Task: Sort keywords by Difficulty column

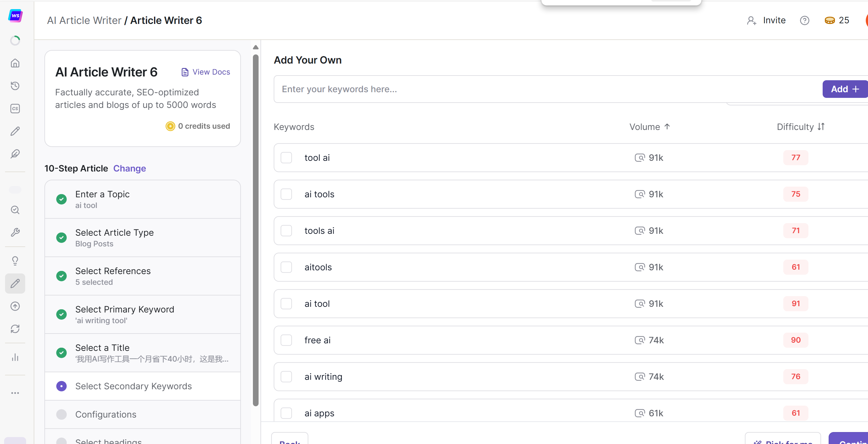Action: (x=800, y=127)
